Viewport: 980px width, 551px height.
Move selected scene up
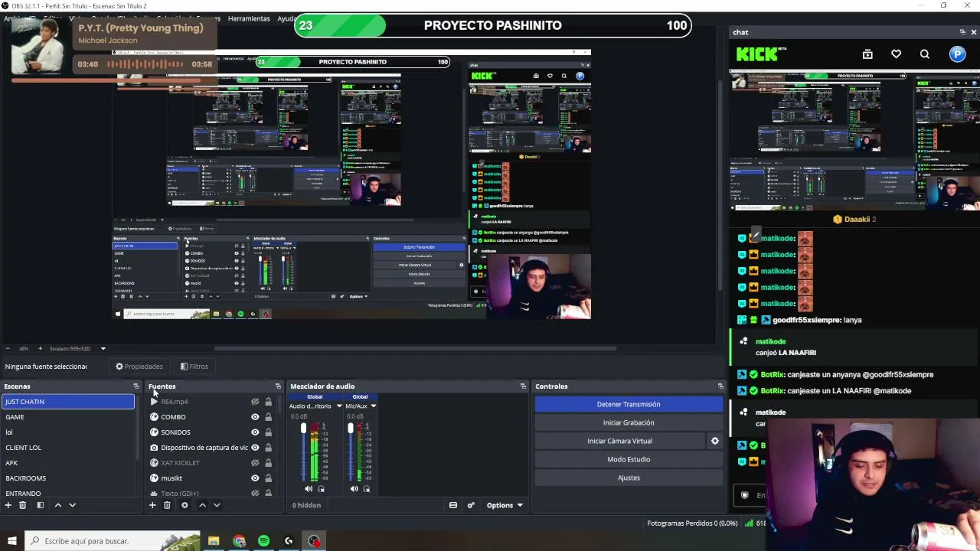pos(57,505)
